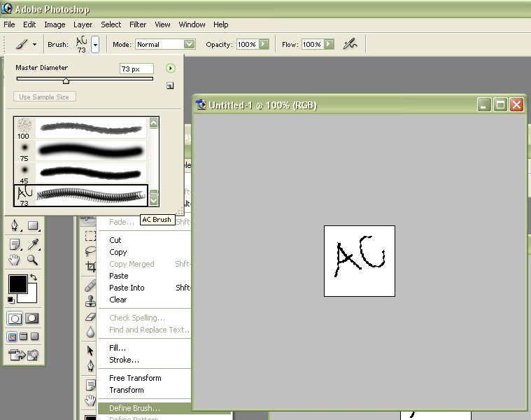
Task: Jump to ImageReady icon
Action: (23, 355)
